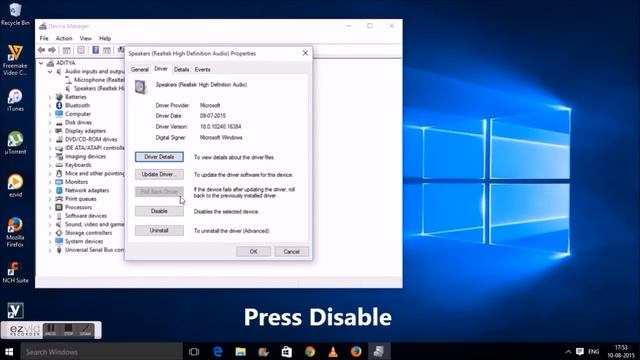640x360 pixels.
Task: Open the iTunes desktop icon
Action: 15,100
